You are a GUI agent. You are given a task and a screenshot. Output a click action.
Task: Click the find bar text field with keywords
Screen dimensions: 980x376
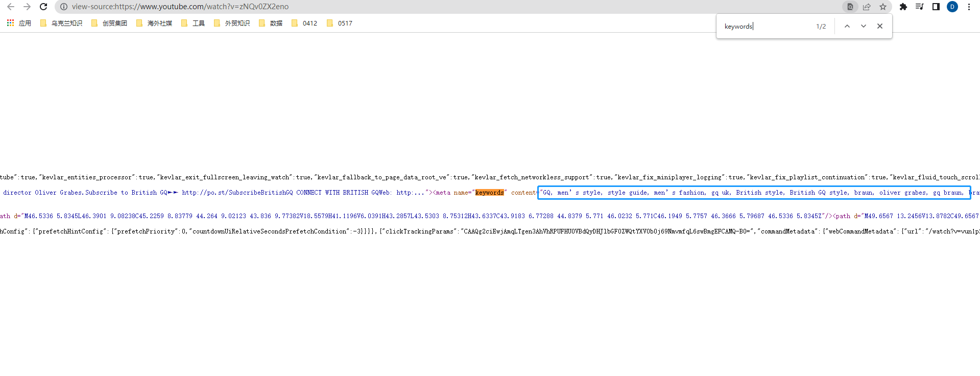pos(766,26)
